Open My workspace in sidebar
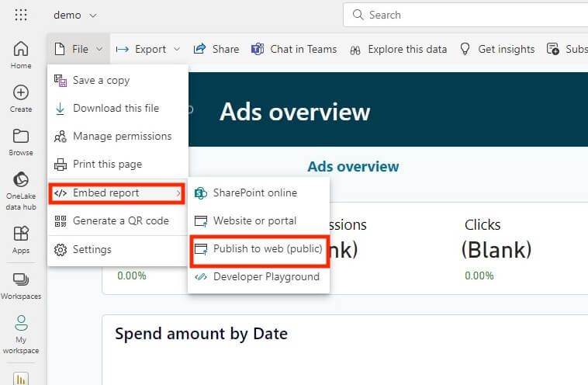Image resolution: width=588 pixels, height=385 pixels. [x=21, y=334]
